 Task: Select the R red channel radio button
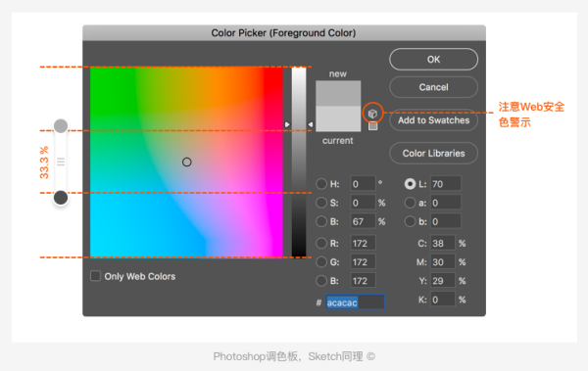321,243
